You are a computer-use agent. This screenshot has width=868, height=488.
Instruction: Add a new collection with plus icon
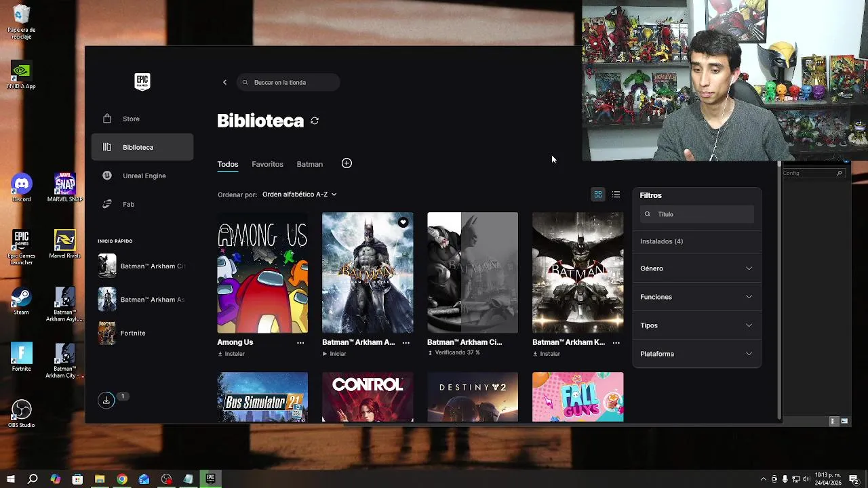click(x=347, y=163)
